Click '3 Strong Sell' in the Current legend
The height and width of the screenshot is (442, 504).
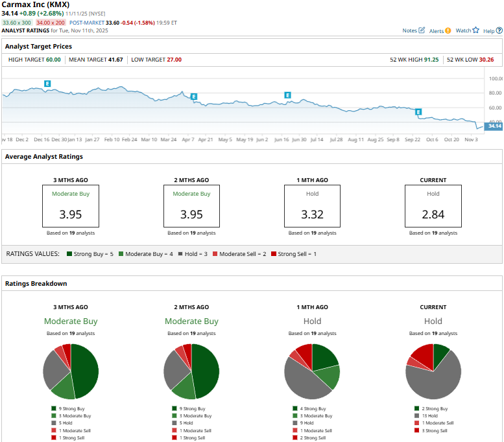coord(435,431)
